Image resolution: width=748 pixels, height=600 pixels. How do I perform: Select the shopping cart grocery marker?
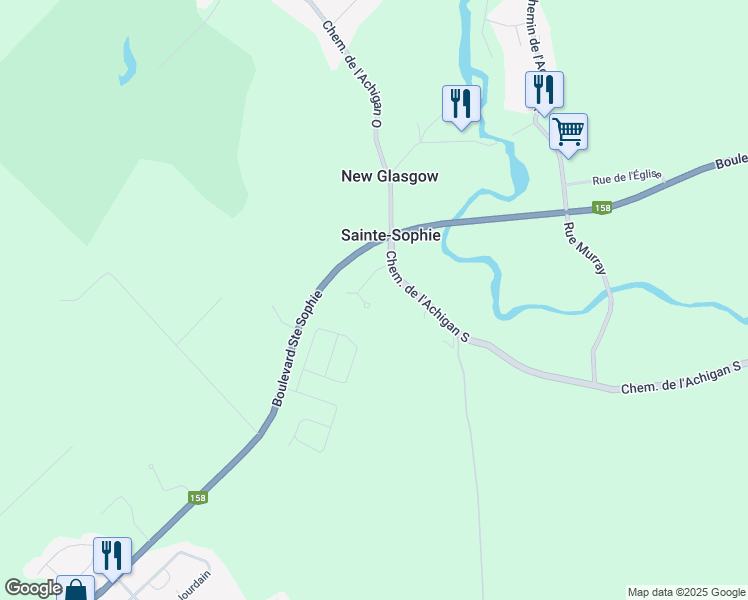[568, 134]
